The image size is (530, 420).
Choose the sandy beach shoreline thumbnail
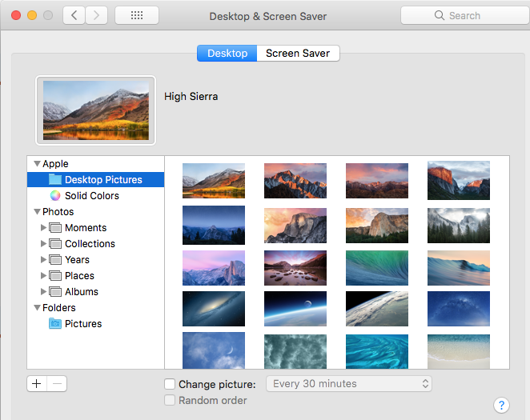point(459,351)
